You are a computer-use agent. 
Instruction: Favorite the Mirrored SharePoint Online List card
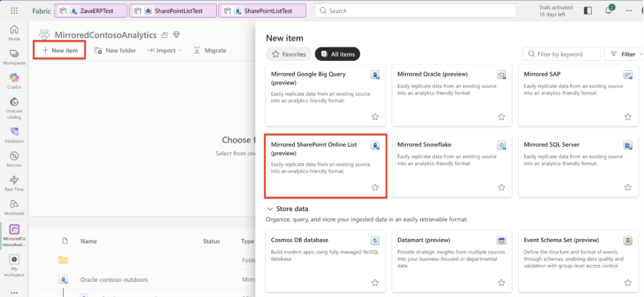point(375,188)
